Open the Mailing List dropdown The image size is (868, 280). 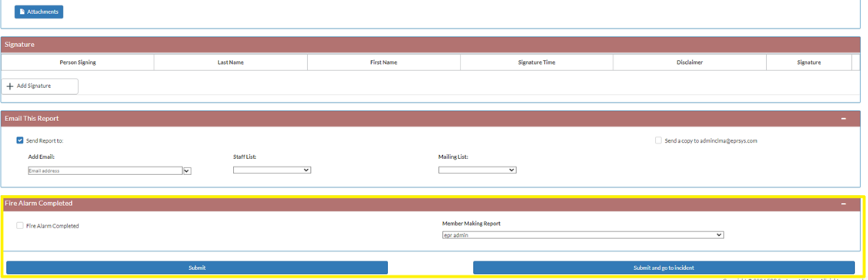477,170
